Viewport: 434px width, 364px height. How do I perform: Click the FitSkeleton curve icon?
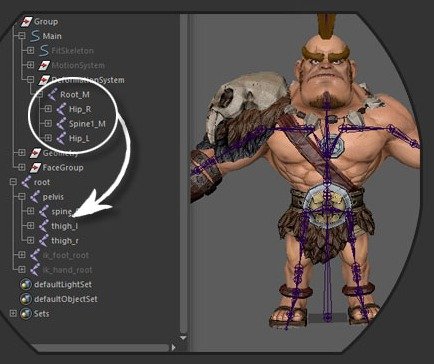[44, 51]
